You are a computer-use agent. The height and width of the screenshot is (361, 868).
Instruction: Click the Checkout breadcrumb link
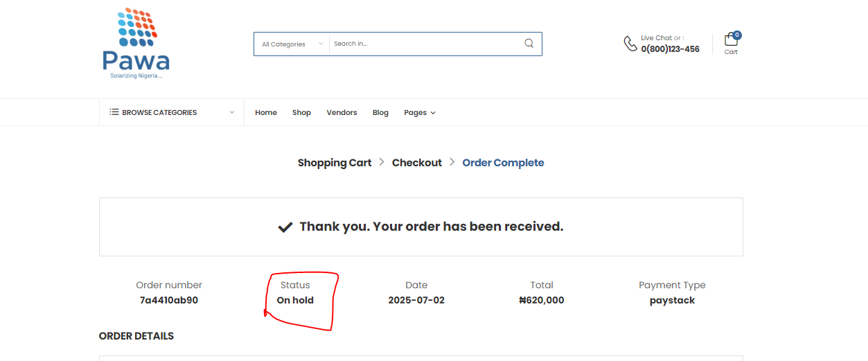click(417, 163)
